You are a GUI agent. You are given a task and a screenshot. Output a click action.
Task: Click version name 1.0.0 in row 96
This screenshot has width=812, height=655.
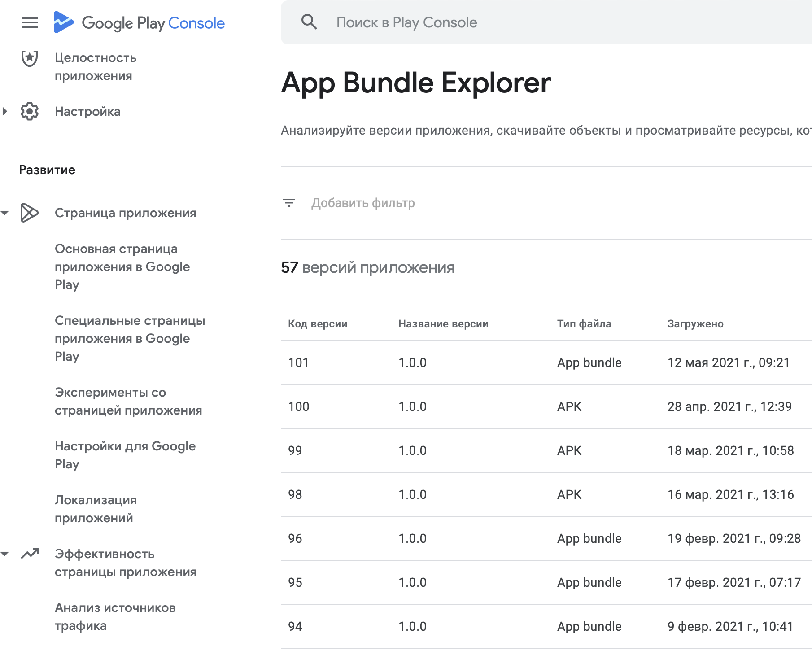412,538
